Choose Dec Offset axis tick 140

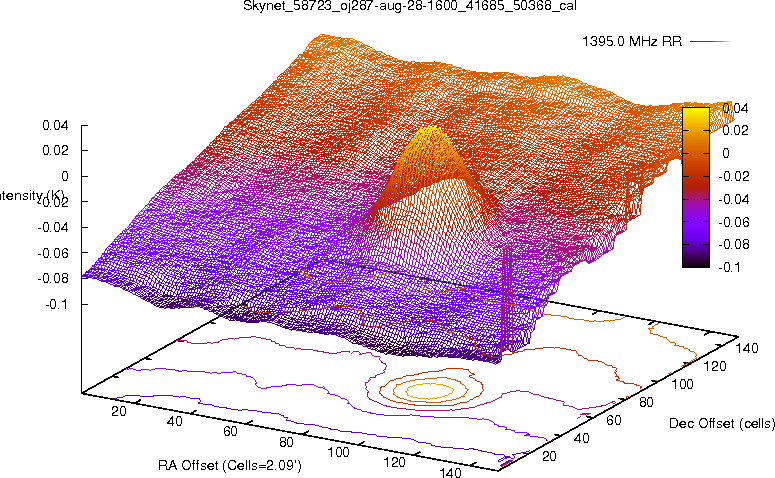tap(746, 348)
